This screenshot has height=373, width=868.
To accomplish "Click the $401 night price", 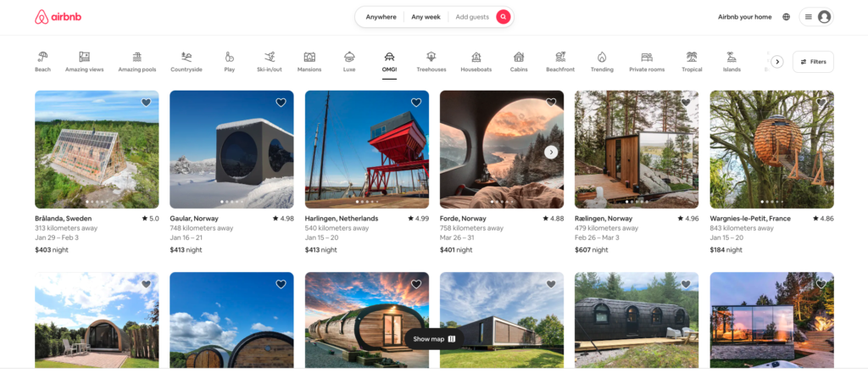I will pyautogui.click(x=456, y=249).
